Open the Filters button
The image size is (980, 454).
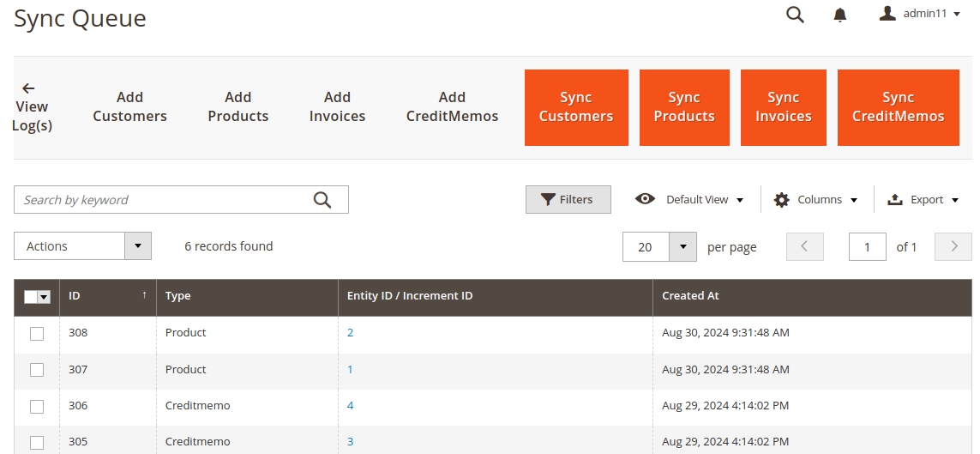(x=568, y=199)
